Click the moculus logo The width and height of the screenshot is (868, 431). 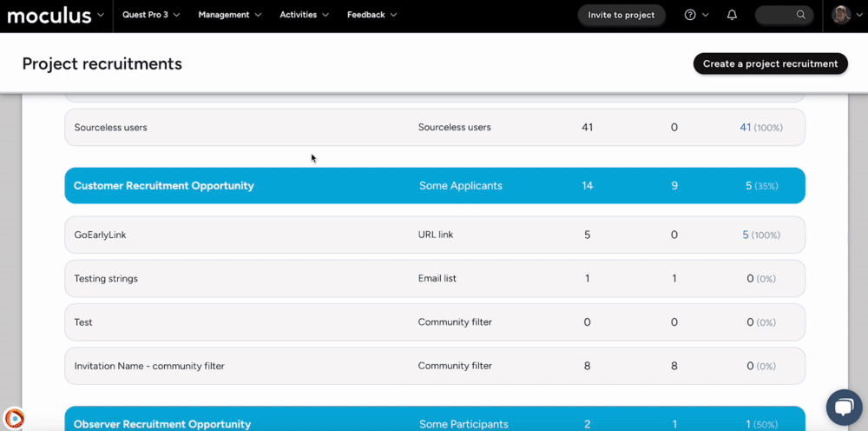tap(49, 15)
